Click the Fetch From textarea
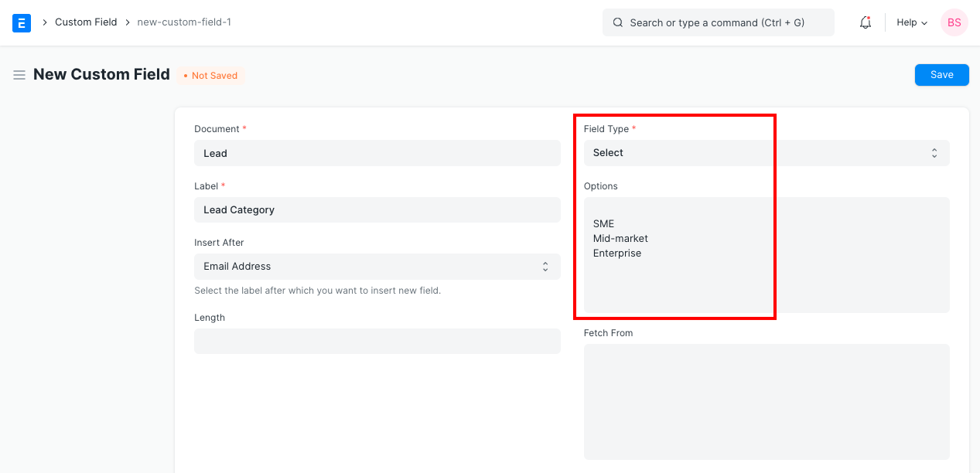 pyautogui.click(x=766, y=401)
